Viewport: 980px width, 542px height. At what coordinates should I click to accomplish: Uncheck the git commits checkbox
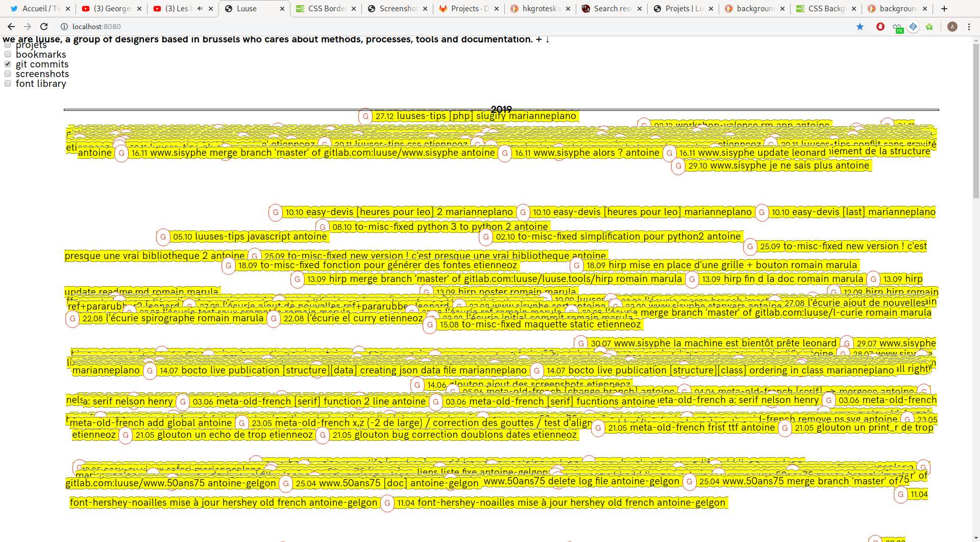(8, 64)
